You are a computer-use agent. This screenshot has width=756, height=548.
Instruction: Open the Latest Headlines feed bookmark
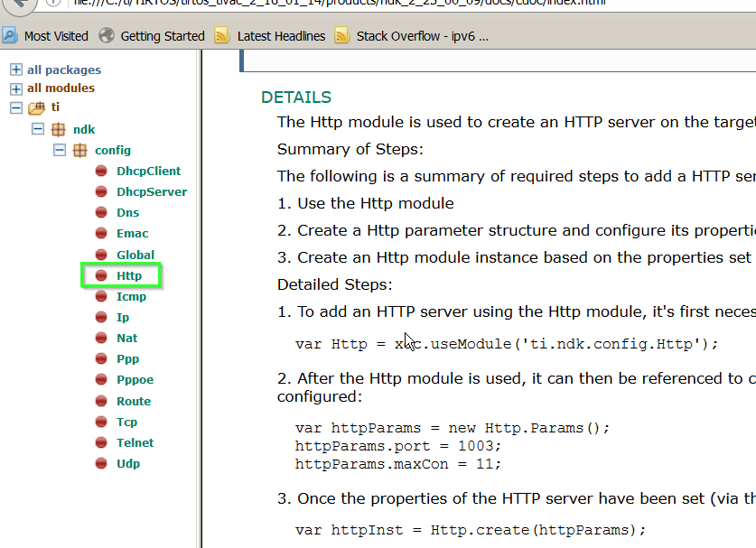coord(281,36)
